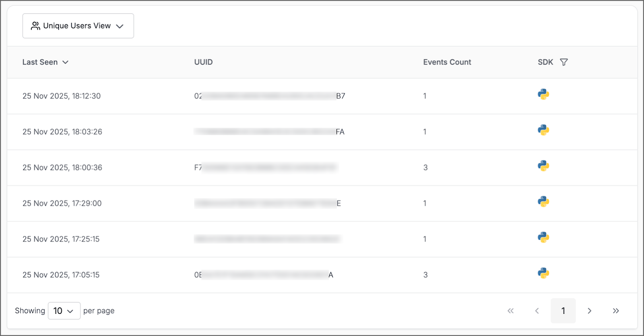Screen dimensions: 644x336
Task: Expand the Last Seen chevron
Action: click(x=66, y=62)
